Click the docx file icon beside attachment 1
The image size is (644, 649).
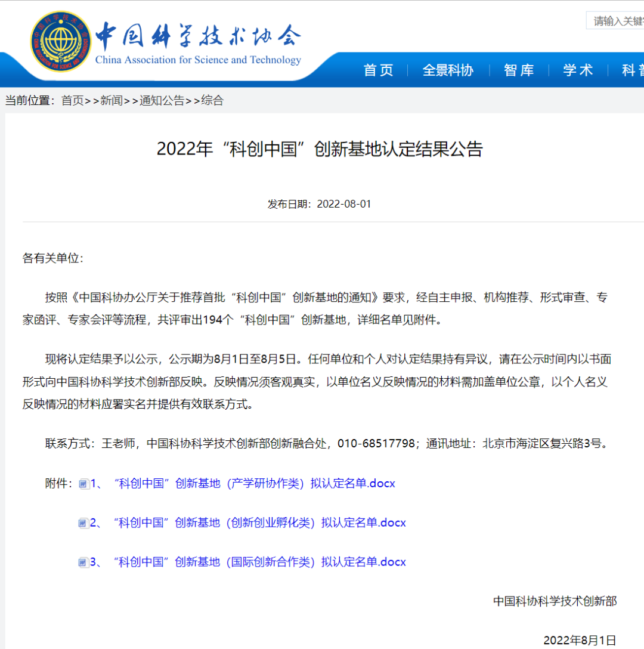(x=83, y=484)
